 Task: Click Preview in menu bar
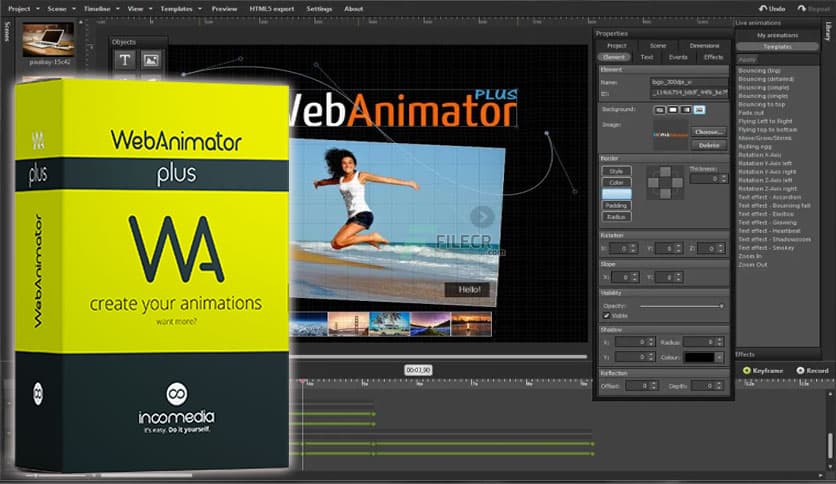pyautogui.click(x=224, y=9)
